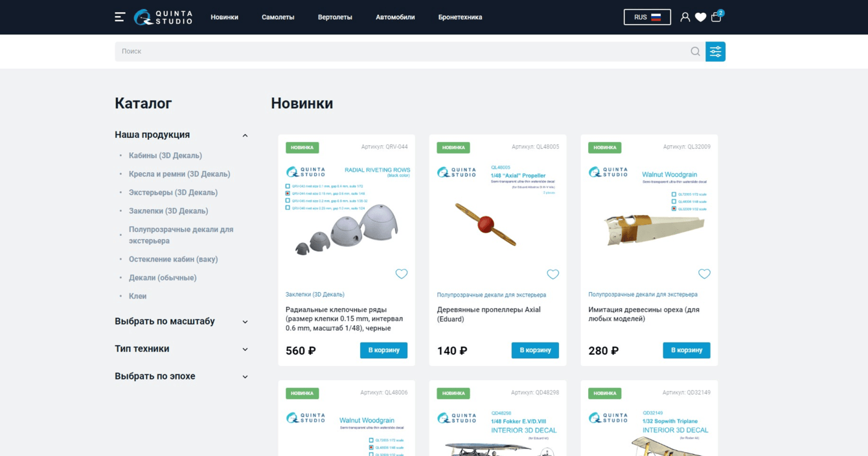Click the Quinta Studio logo
Screen dimensions: 868x456
[x=163, y=17]
